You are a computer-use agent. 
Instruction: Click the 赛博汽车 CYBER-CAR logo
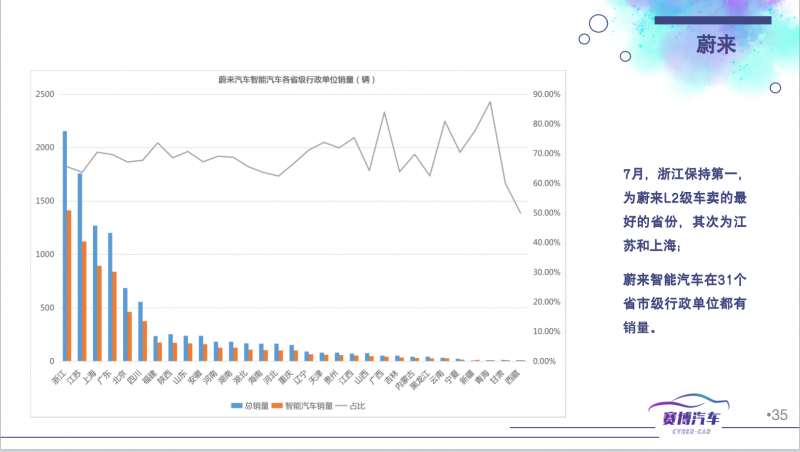[x=689, y=414]
